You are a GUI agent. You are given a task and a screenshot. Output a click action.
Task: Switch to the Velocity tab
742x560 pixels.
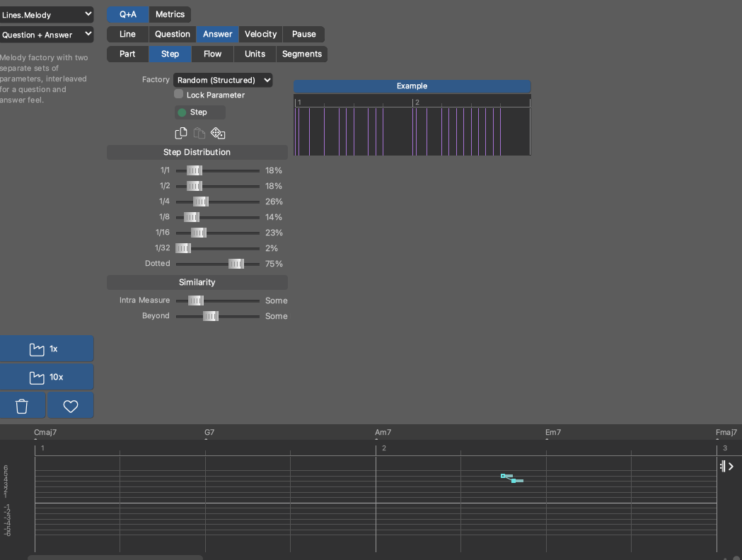[260, 34]
